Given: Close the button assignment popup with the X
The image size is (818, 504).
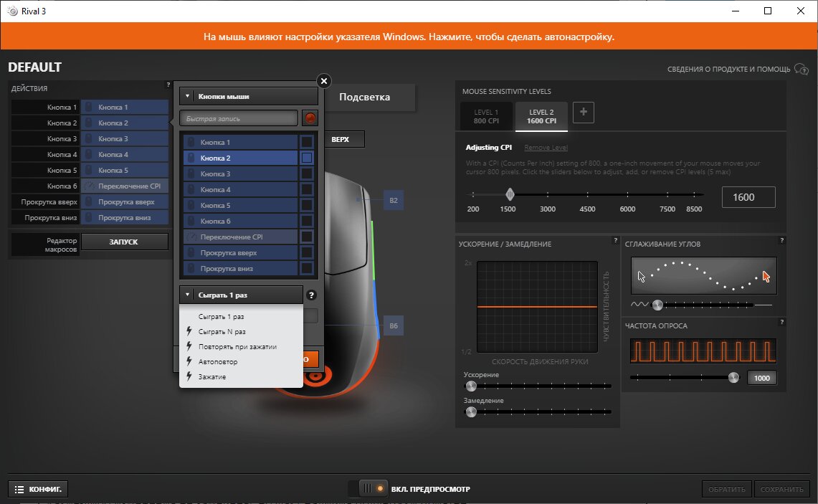Looking at the screenshot, I should (x=324, y=81).
